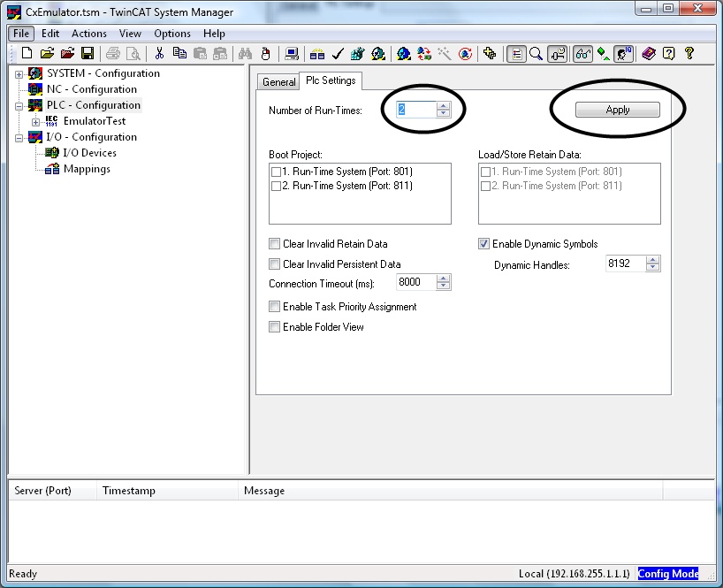Click the Paste clipboard icon
This screenshot has width=723, height=588.
(x=200, y=54)
